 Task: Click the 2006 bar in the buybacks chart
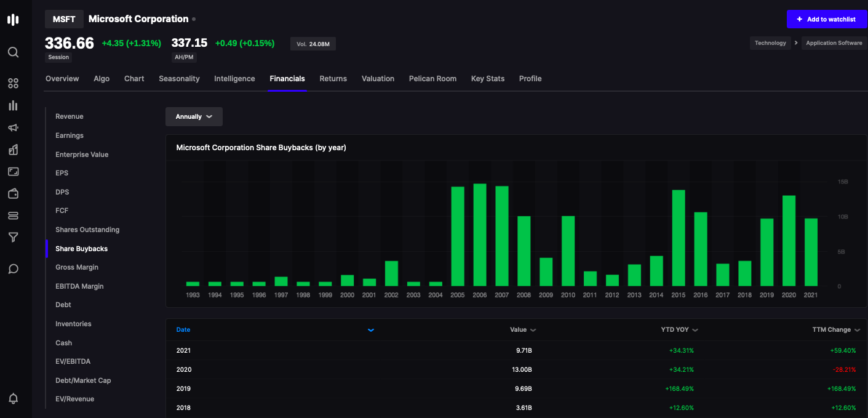(480, 235)
